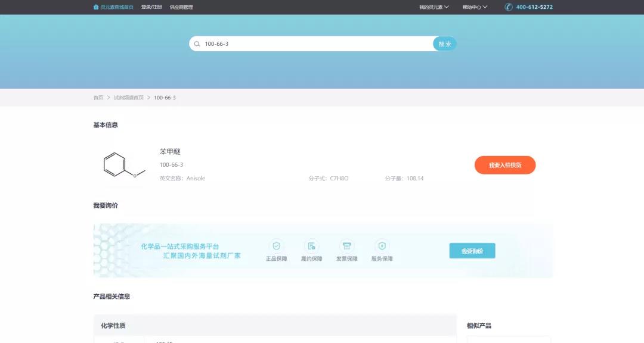This screenshot has width=644, height=343.
Task: Expand the 帮助中心 dropdown
Action: pos(475,7)
